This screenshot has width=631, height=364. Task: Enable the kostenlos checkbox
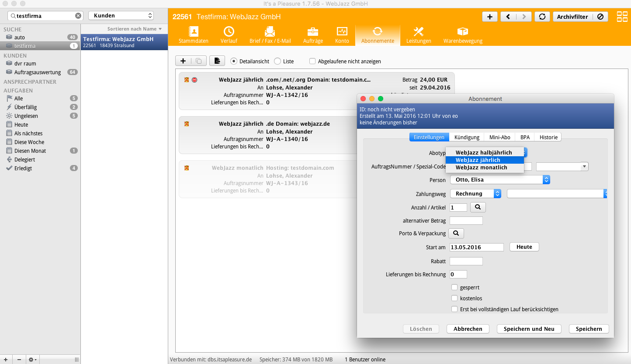pyautogui.click(x=454, y=298)
